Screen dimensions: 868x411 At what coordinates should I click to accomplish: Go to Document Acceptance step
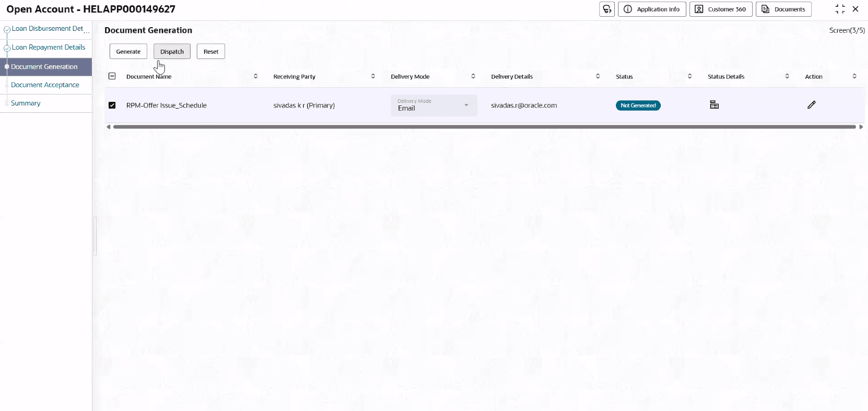[x=45, y=85]
